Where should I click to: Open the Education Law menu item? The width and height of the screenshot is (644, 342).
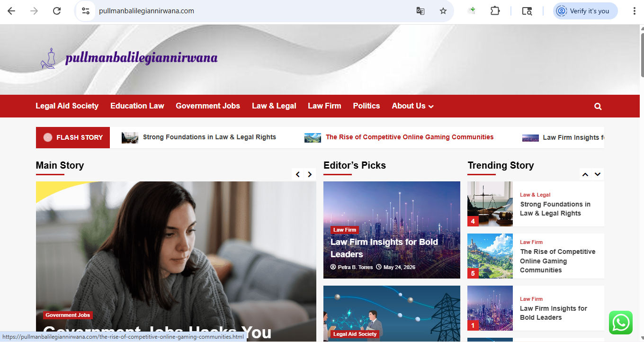tap(137, 106)
